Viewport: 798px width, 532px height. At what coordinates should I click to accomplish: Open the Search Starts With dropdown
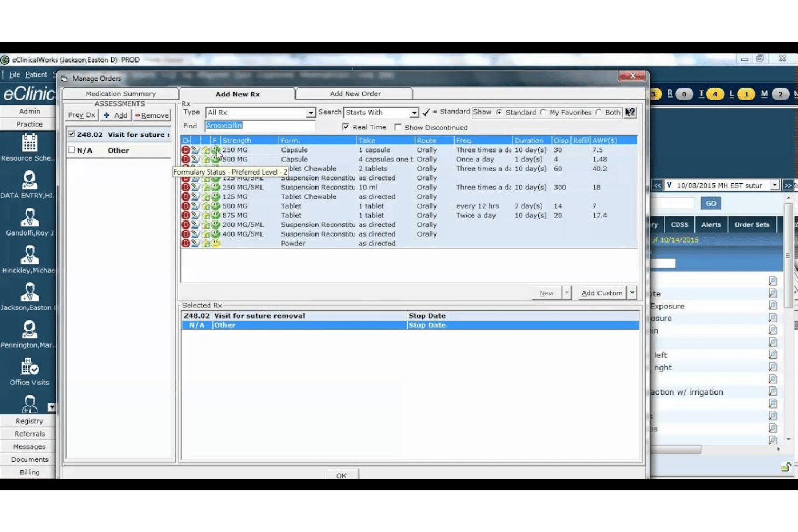414,113
